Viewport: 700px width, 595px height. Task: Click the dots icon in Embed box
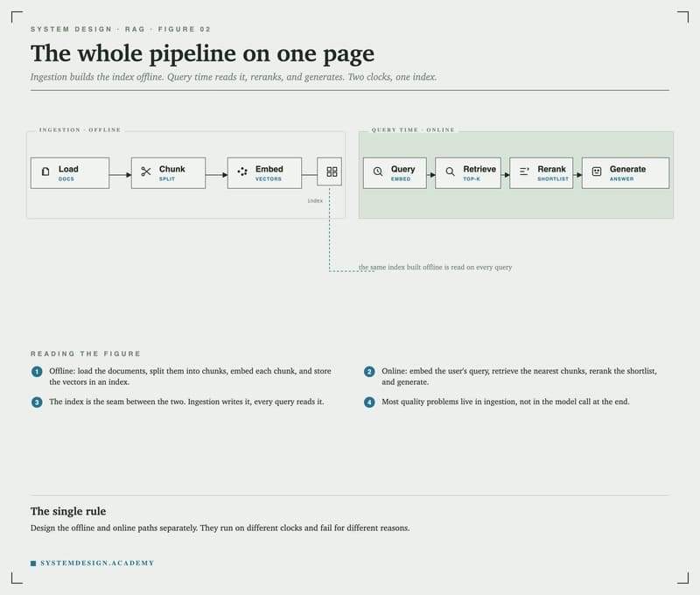[242, 171]
